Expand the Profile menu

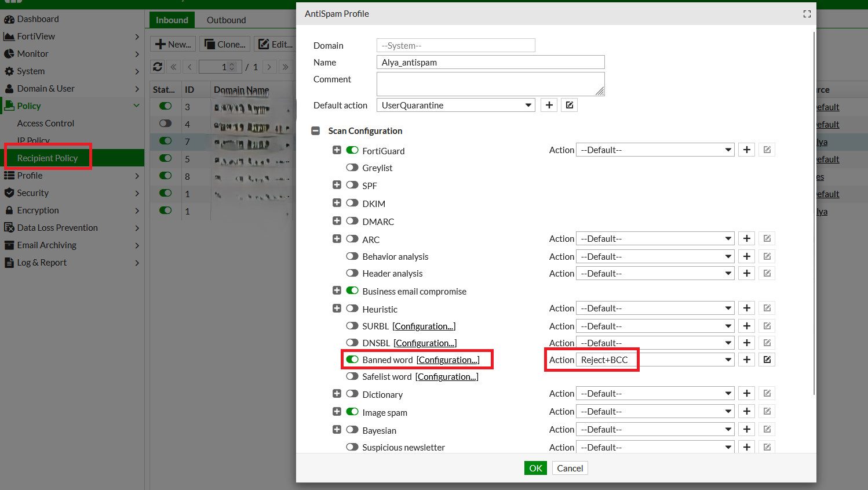pos(72,176)
